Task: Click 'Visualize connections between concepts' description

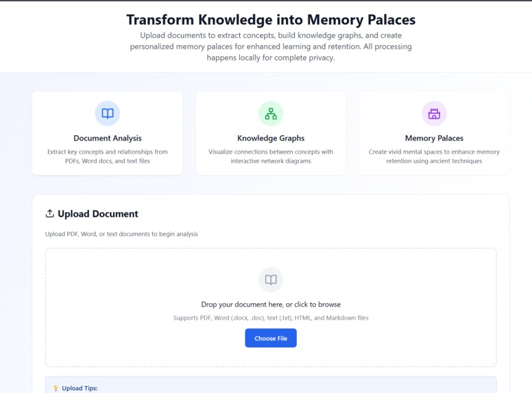Action: pos(271,156)
